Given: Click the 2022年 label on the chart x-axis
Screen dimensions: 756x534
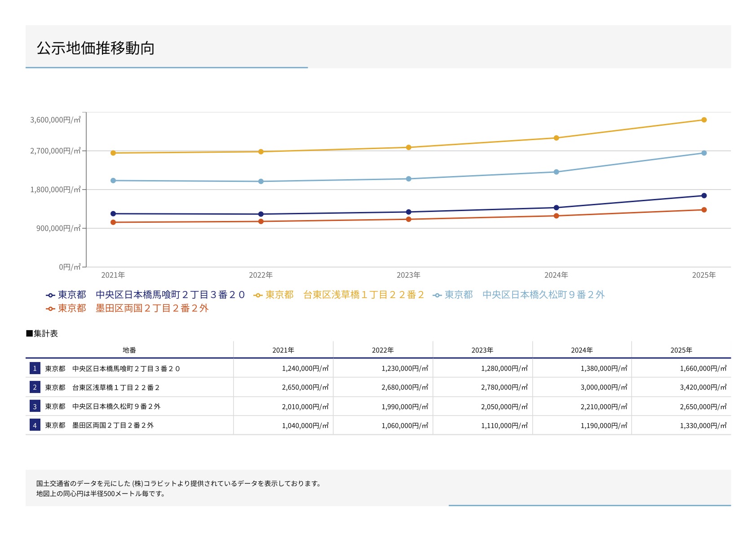Looking at the screenshot, I should [261, 275].
